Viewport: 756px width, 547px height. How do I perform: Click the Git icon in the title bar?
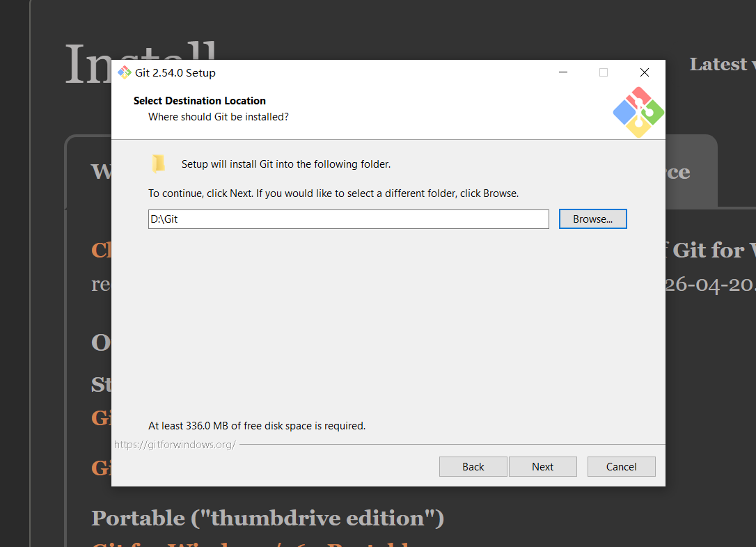pyautogui.click(x=125, y=72)
